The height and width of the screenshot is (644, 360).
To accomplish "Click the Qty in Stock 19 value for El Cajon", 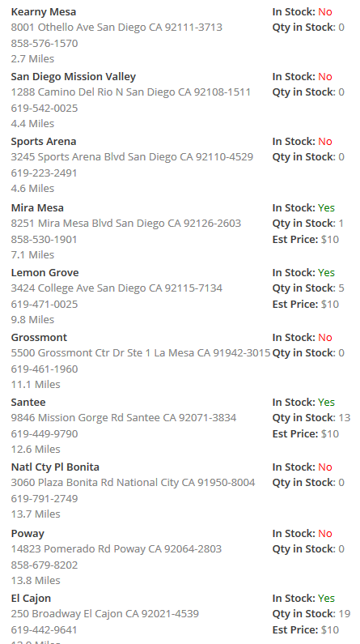I will pyautogui.click(x=345, y=613).
